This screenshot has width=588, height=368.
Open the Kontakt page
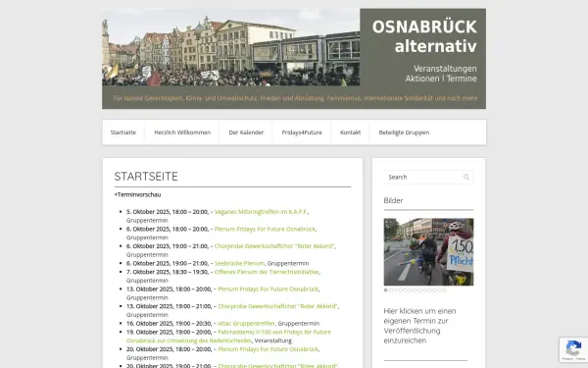click(x=350, y=132)
